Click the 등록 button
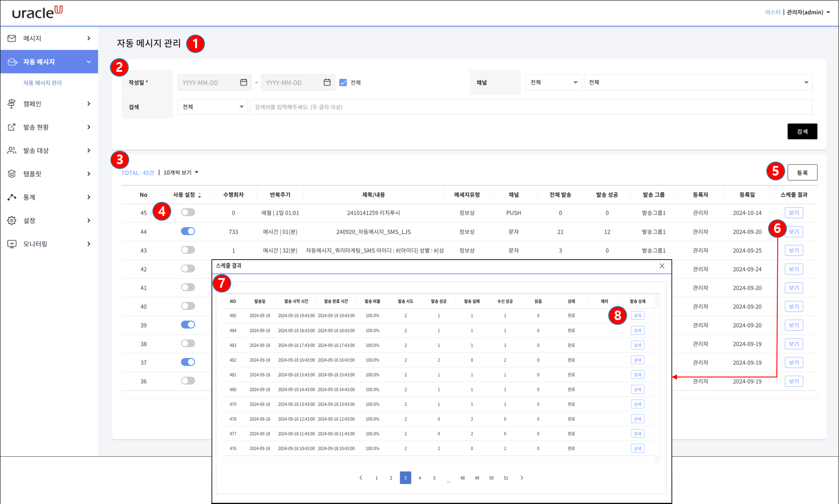This screenshot has width=839, height=504. click(x=802, y=173)
